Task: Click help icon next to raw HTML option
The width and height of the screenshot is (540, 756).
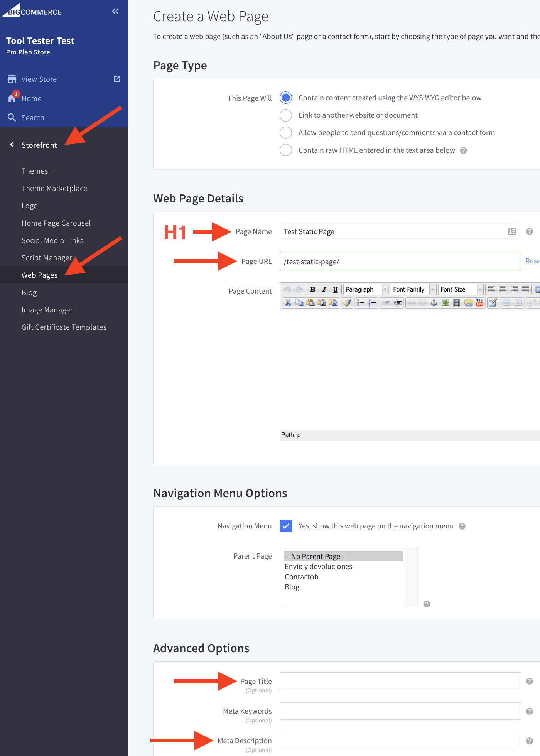Action: (464, 150)
